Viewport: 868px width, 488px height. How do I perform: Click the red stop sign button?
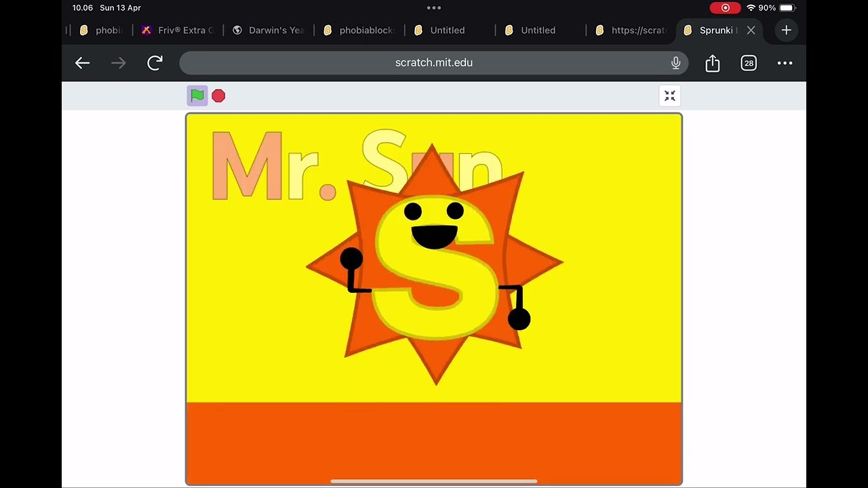(x=218, y=96)
